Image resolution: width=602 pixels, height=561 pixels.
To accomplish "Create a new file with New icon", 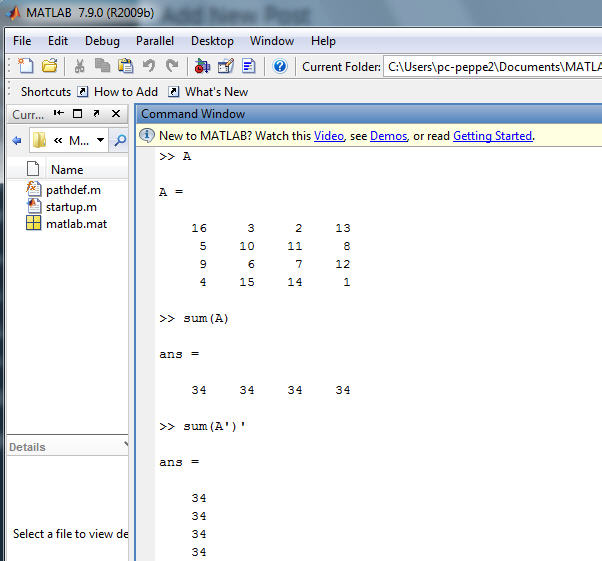I will 26,66.
